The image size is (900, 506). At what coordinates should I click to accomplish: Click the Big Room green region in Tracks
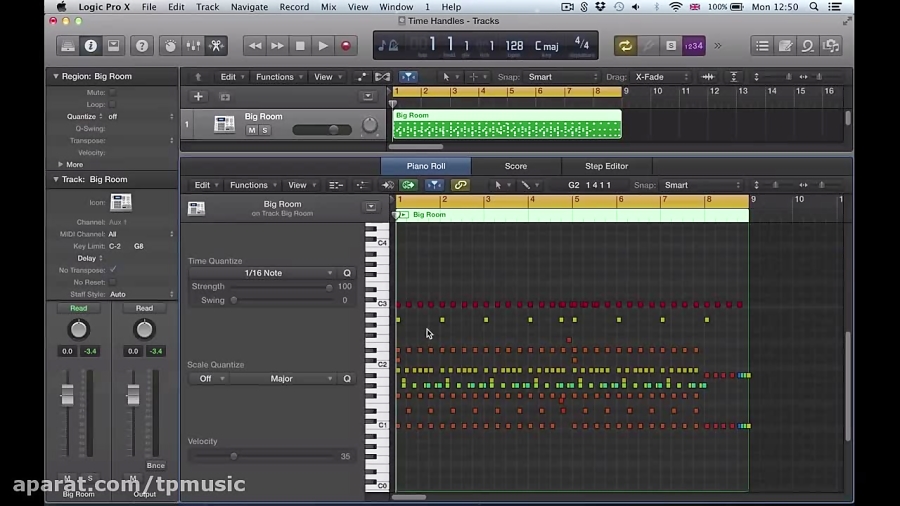507,124
